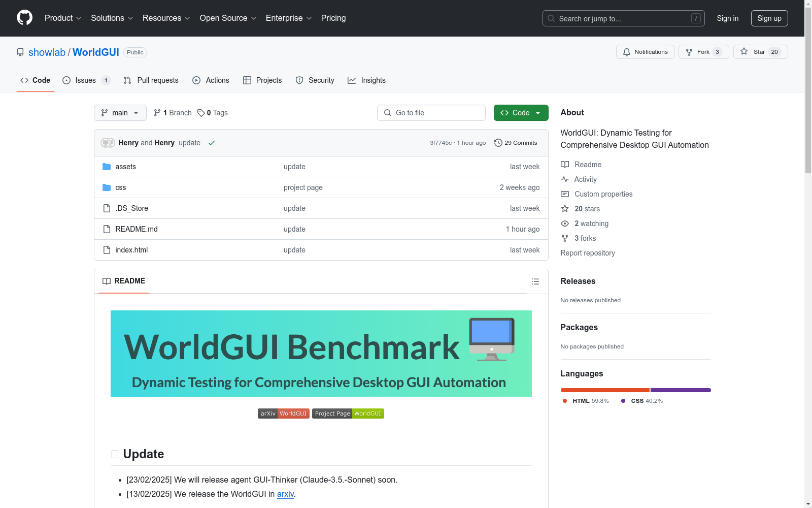Switch to the Security tab

[x=315, y=80]
